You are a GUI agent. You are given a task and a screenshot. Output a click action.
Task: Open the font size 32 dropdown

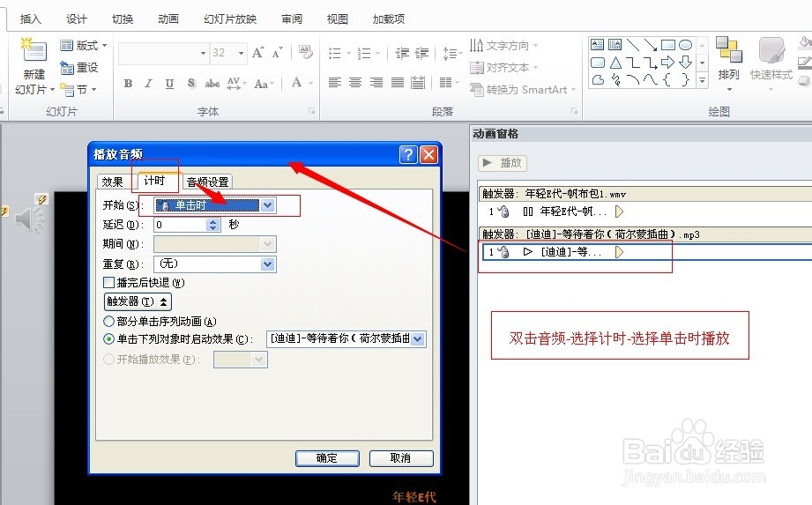[x=241, y=53]
